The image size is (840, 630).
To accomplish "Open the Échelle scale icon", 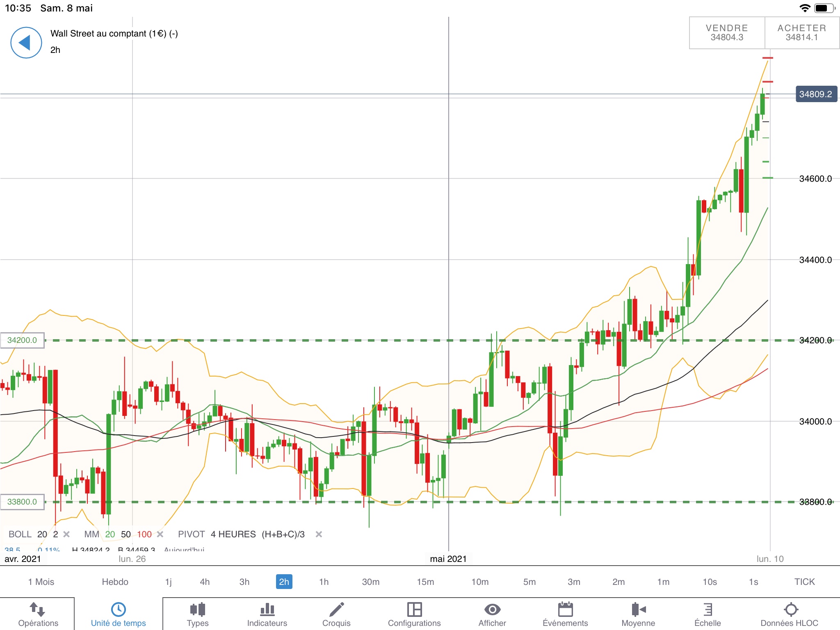I will 708,610.
